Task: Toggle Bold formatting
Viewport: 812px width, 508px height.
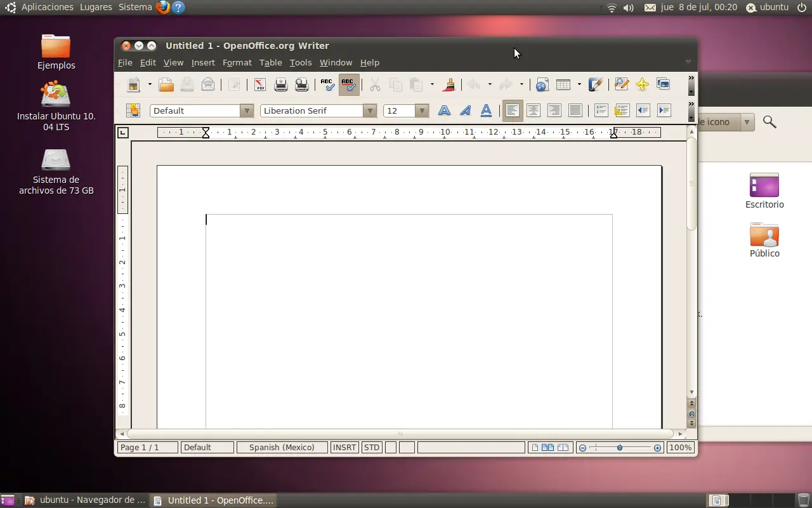Action: (x=445, y=110)
